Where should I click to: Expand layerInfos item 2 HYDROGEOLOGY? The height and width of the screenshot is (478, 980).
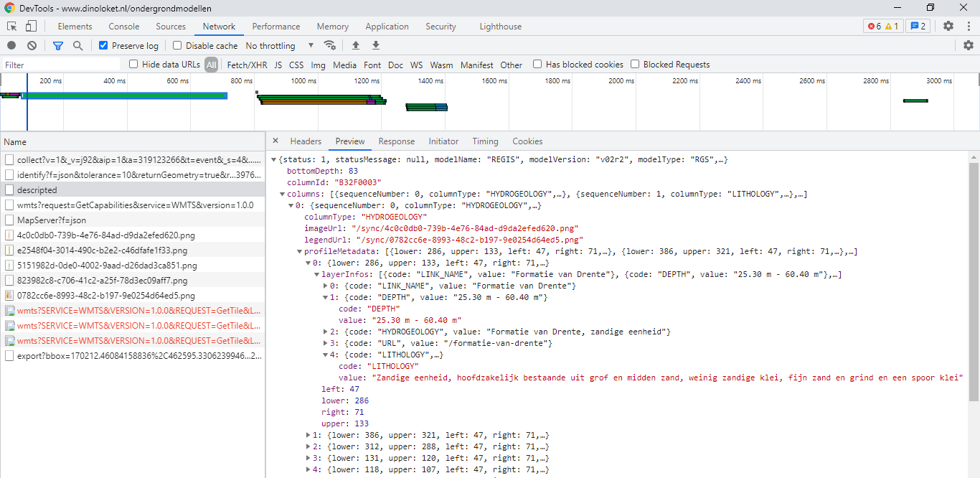(x=326, y=332)
